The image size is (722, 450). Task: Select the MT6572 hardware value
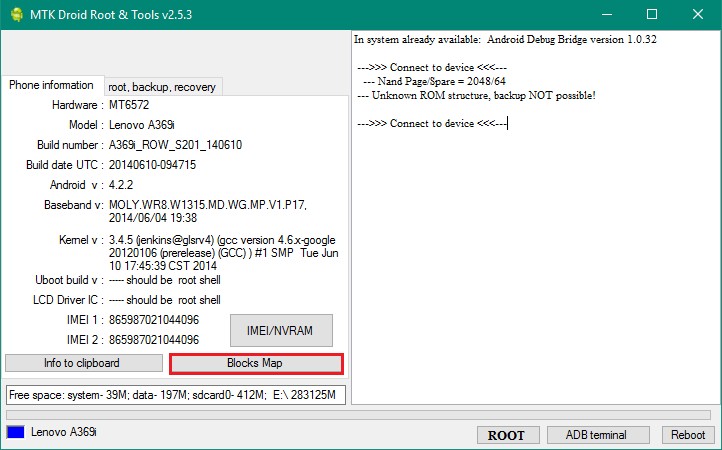coord(132,105)
